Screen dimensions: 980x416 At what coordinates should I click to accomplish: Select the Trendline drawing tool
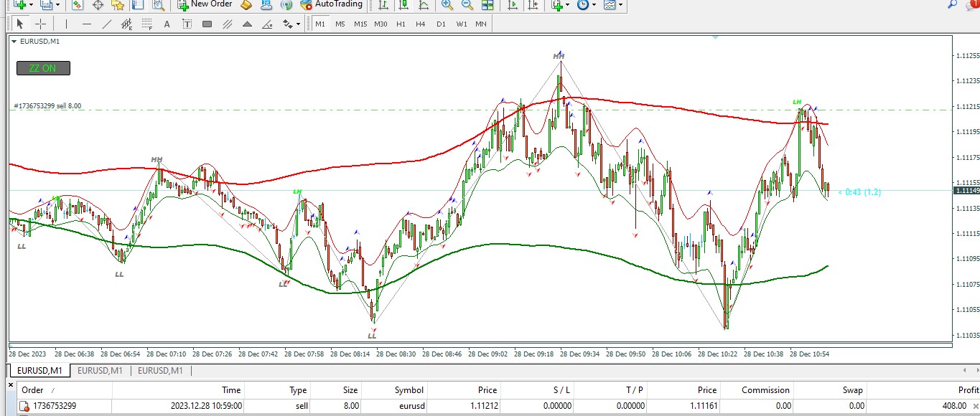point(107,24)
